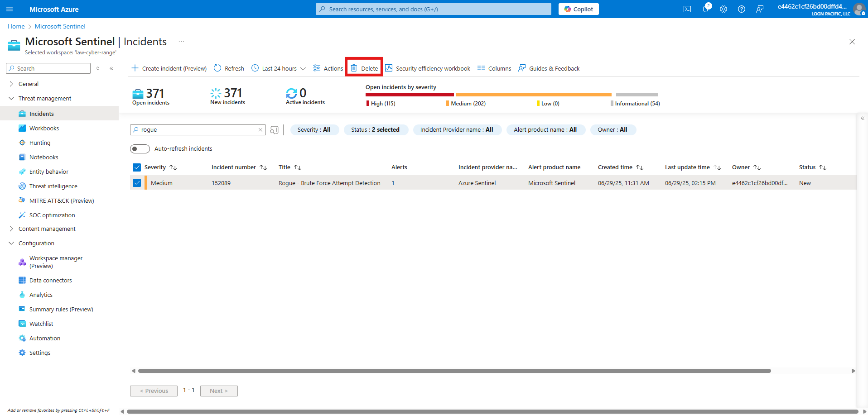Sort by Created time column
This screenshot has width=868, height=415.
pos(621,167)
